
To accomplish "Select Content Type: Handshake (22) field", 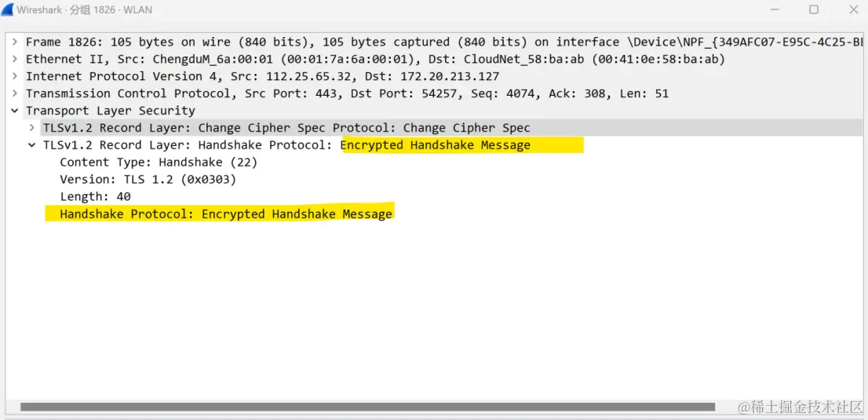I will click(x=159, y=163).
